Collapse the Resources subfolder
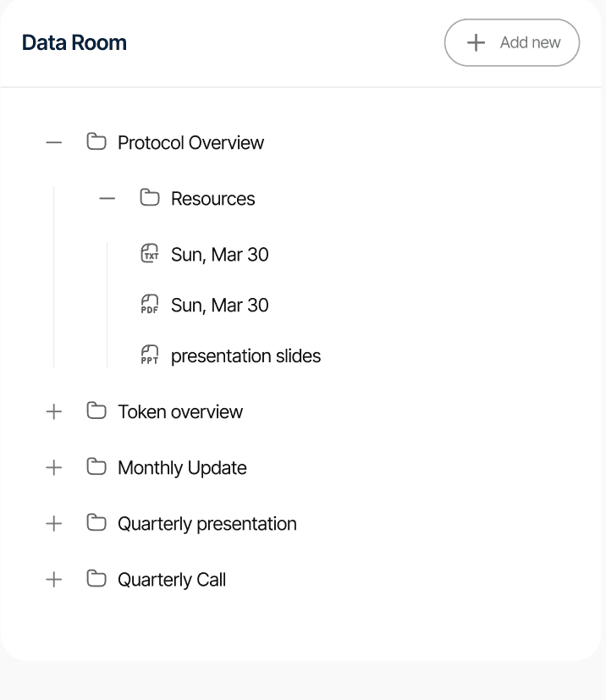606x700 pixels. pos(107,198)
